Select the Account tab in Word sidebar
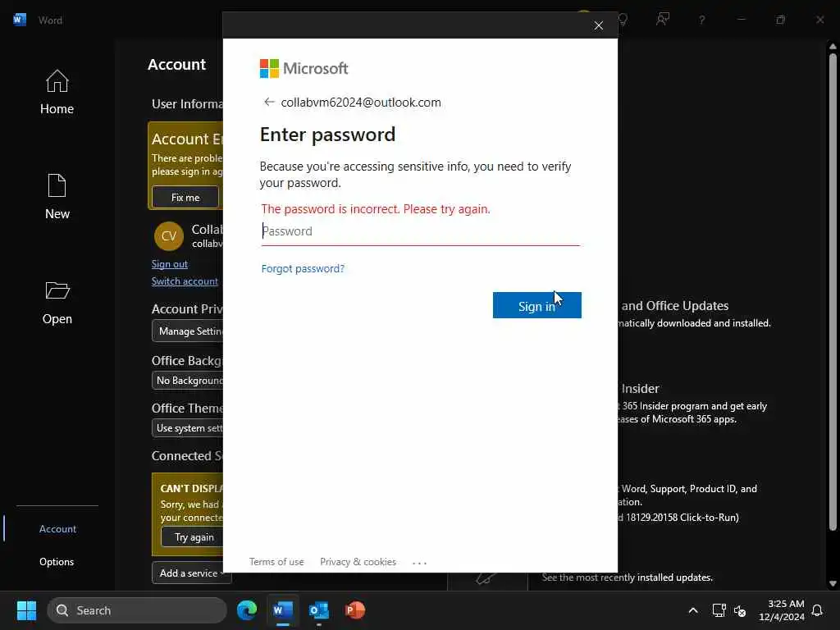 coord(57,529)
